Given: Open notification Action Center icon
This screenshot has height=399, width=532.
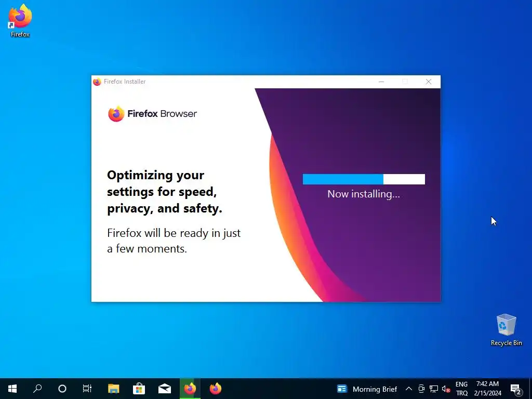Looking at the screenshot, I should click(x=516, y=389).
